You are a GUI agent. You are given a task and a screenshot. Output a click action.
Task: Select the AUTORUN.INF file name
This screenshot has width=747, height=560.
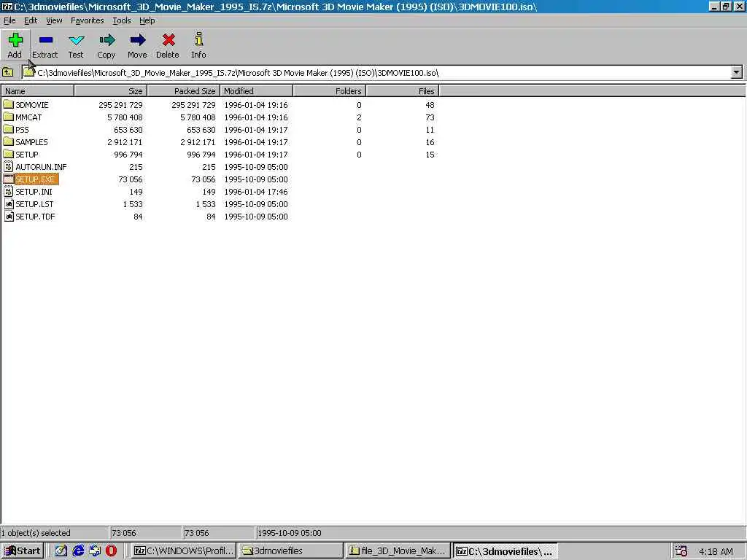(x=41, y=167)
